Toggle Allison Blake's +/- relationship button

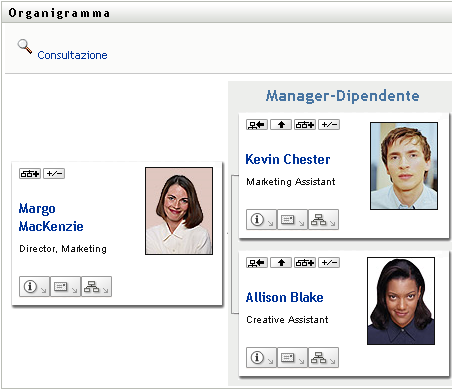tap(329, 263)
